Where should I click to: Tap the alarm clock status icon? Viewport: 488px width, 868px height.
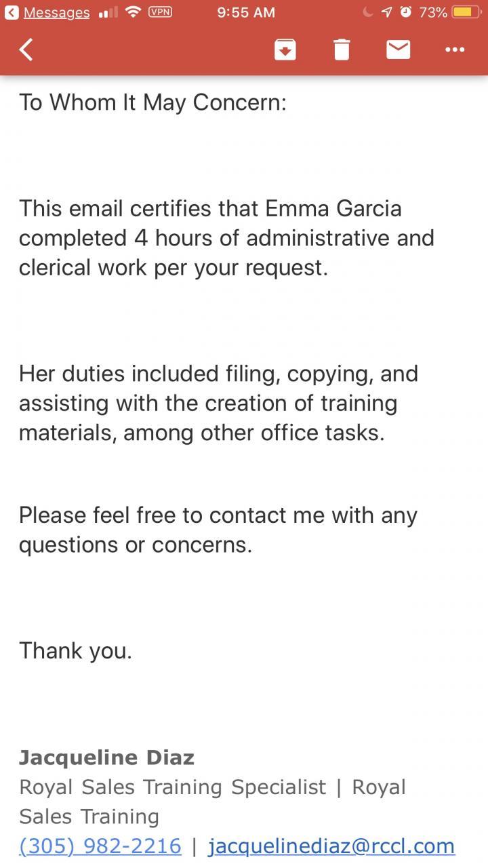click(x=405, y=12)
